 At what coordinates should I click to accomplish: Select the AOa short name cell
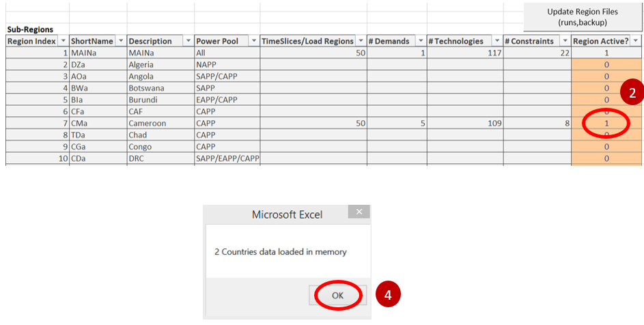98,76
